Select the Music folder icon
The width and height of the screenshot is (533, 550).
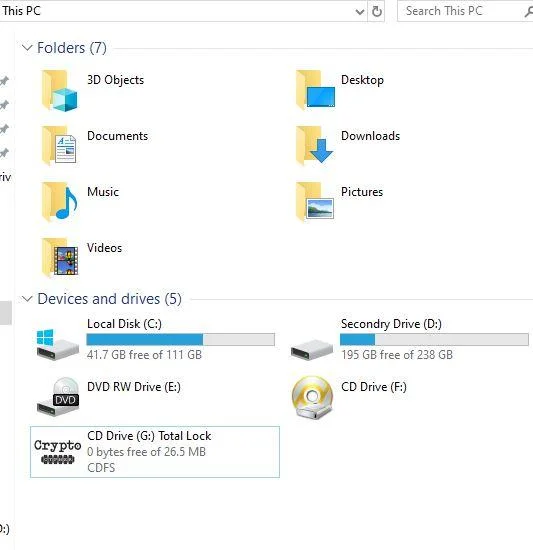pyautogui.click(x=60, y=202)
